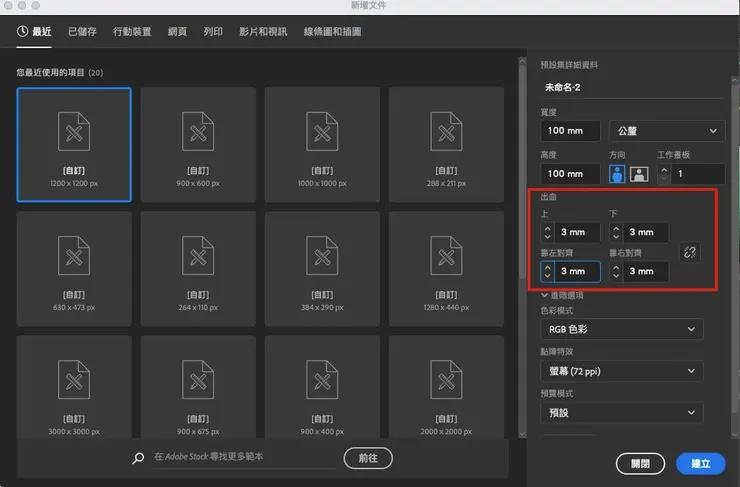
Task: Switch to the 行動裝置 tab
Action: click(x=132, y=32)
